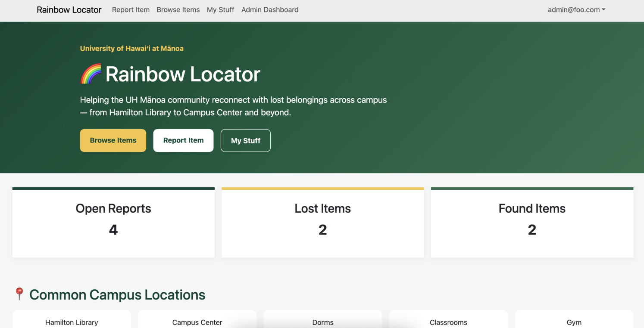Click the red pushpin location icon

click(19, 294)
